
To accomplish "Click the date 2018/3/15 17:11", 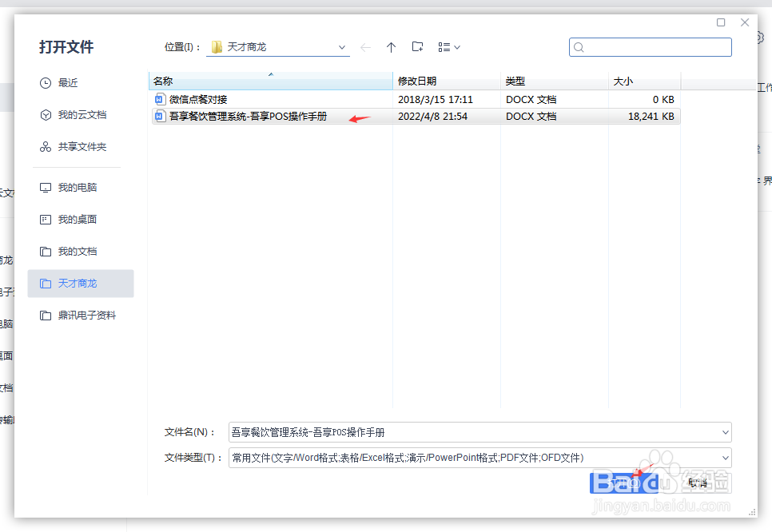I will (436, 99).
